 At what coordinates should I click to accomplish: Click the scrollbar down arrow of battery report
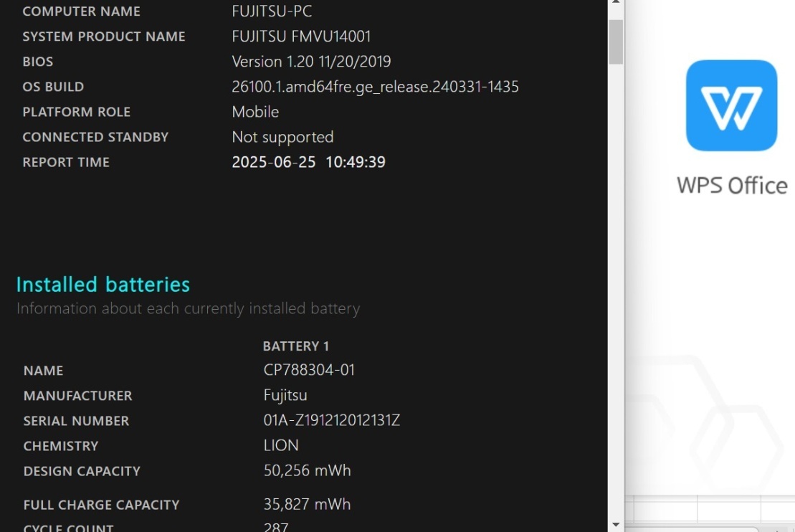pyautogui.click(x=616, y=525)
